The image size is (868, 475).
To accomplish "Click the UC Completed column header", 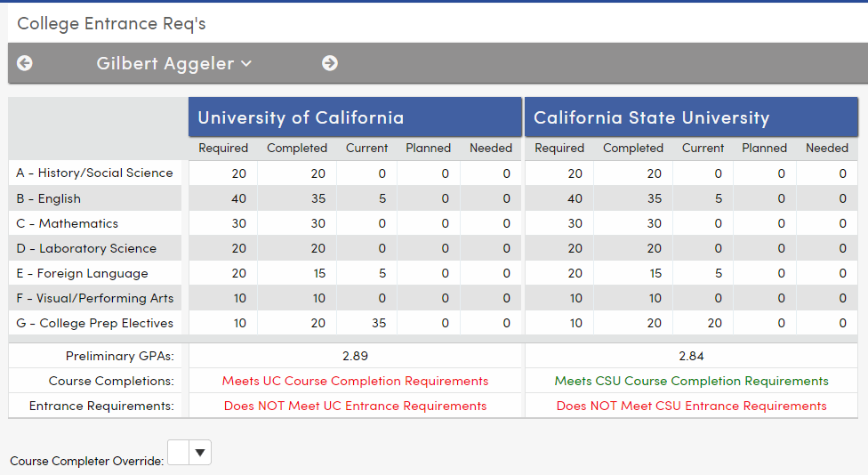I will tap(297, 149).
